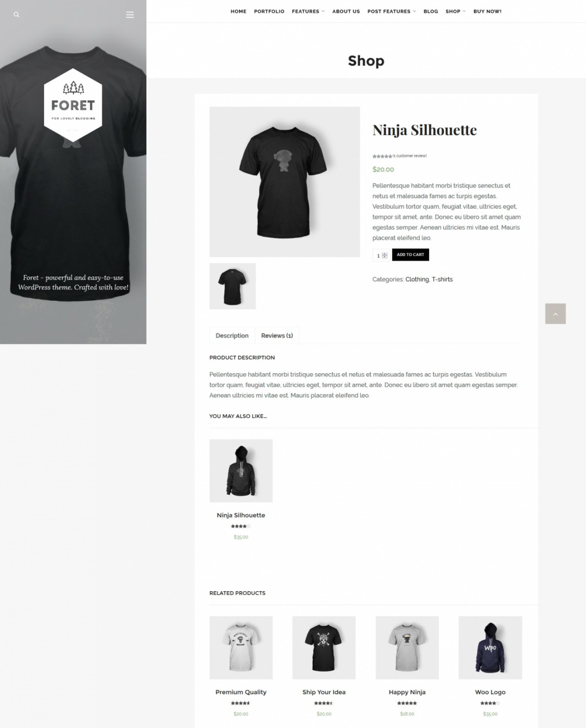View the back-of-shirt thumbnail
Image resolution: width=586 pixels, height=728 pixels.
(x=233, y=286)
